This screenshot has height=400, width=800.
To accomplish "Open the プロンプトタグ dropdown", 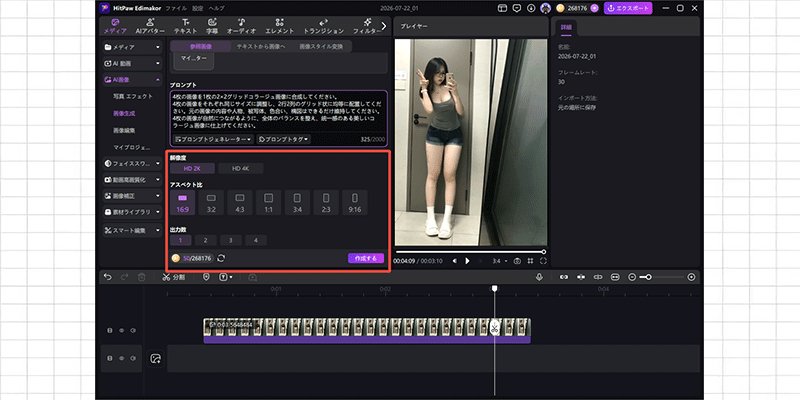I will click(283, 139).
